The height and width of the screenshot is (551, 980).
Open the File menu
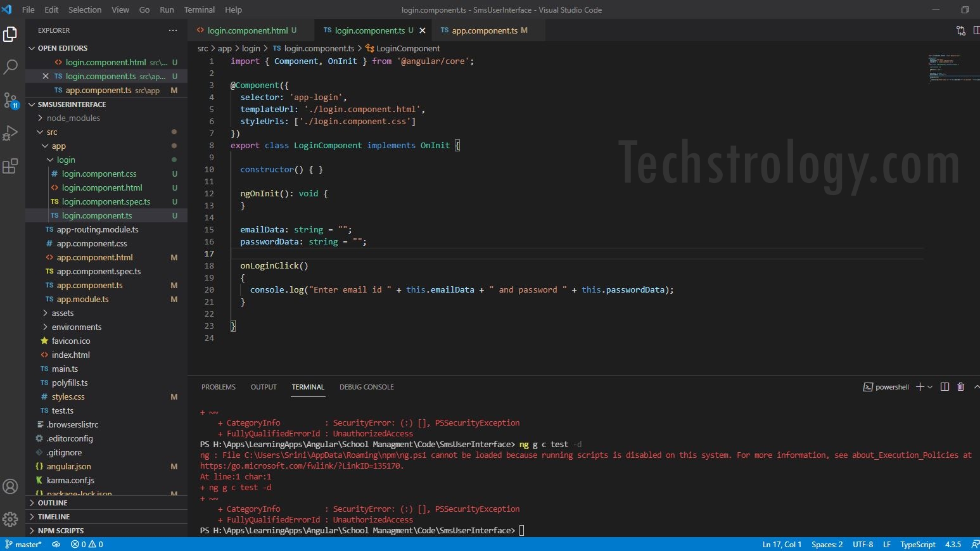tap(29, 9)
